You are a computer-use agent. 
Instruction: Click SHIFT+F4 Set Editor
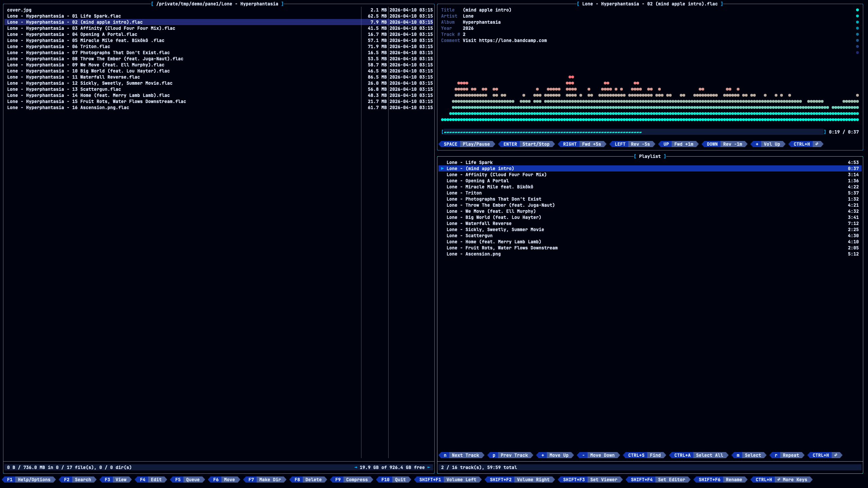pos(658,480)
